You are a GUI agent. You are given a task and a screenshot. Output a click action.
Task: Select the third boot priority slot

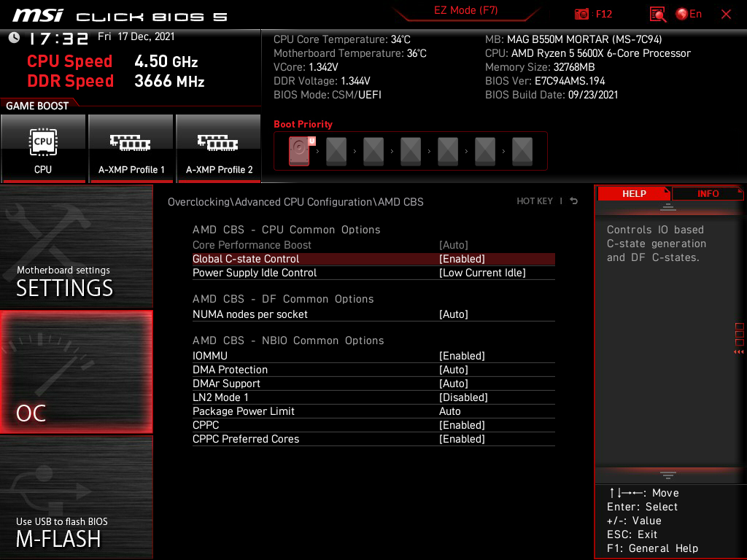373,151
